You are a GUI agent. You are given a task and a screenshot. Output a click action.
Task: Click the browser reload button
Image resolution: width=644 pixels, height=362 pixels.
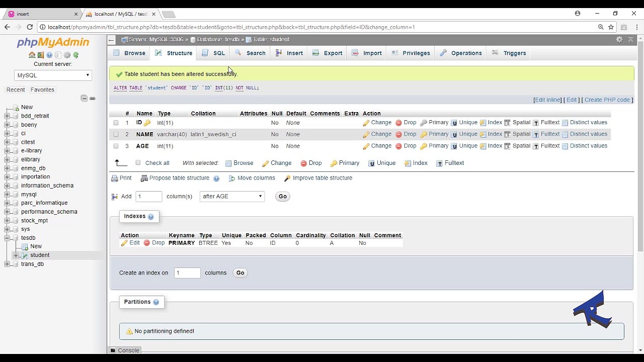coord(30,27)
